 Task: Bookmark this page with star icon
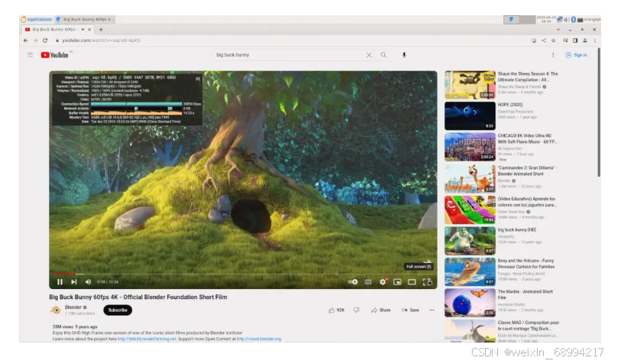[553, 41]
